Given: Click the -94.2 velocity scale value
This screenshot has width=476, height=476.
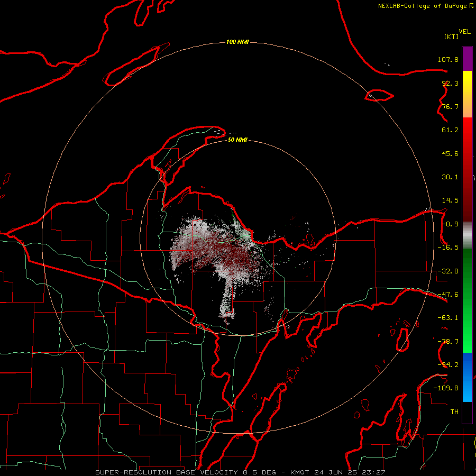Looking at the screenshot, I should coord(448,365).
